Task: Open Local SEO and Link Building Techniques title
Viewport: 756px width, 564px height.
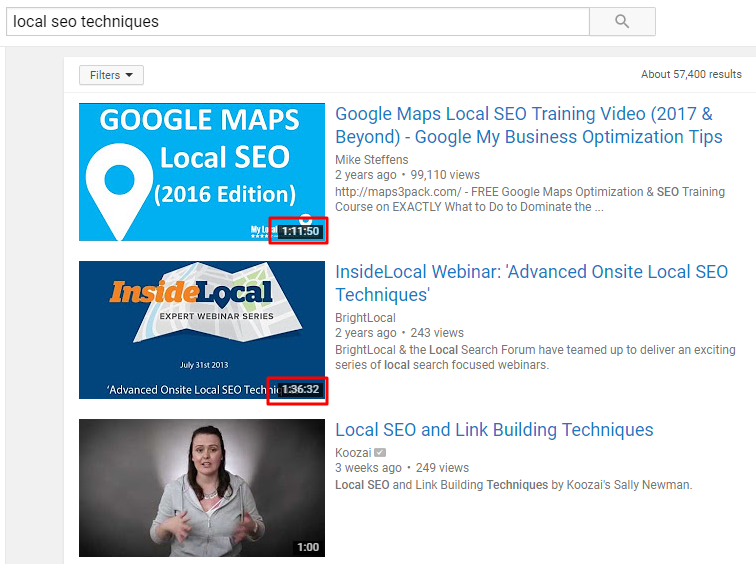Action: (x=494, y=430)
